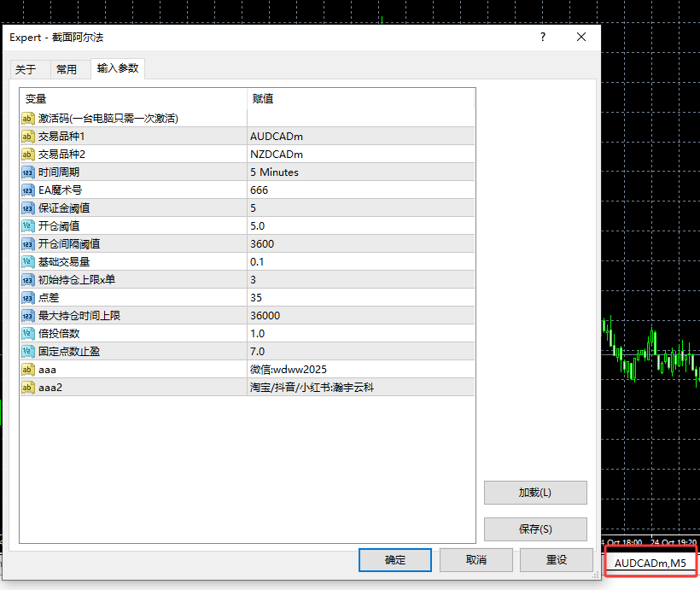Screen dimensions: 700x590
Task: Click the integer icon beside 保证金阈值
Action: [x=27, y=208]
